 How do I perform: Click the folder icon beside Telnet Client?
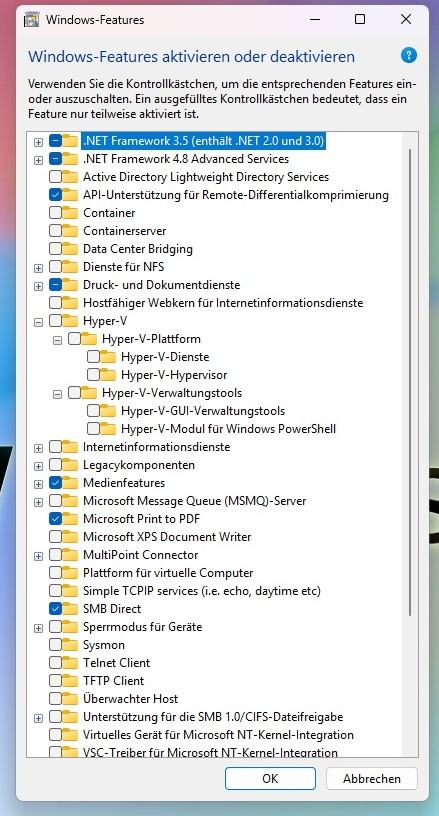[x=70, y=662]
